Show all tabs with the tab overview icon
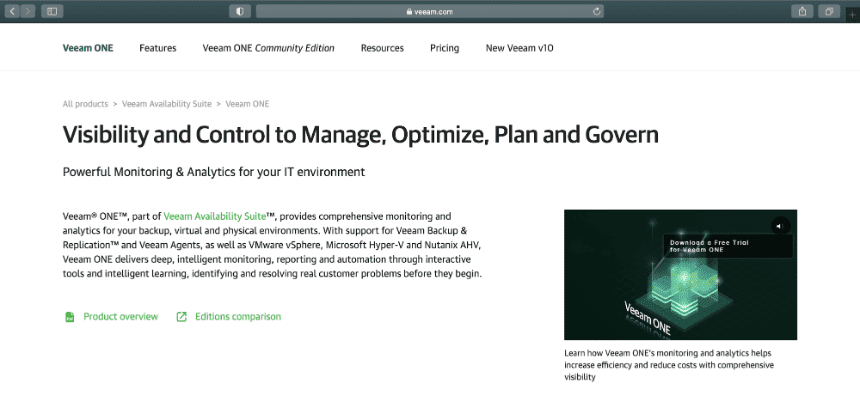Viewport: 860px width, 396px height. [829, 11]
